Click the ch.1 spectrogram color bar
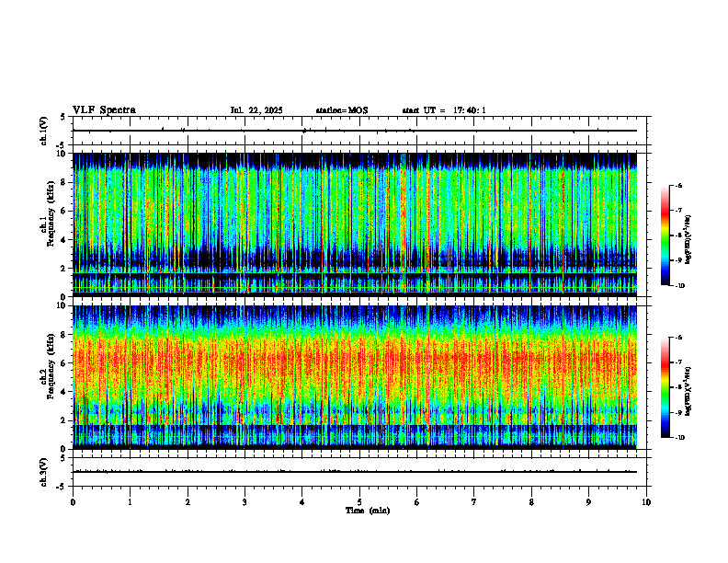 (x=665, y=236)
